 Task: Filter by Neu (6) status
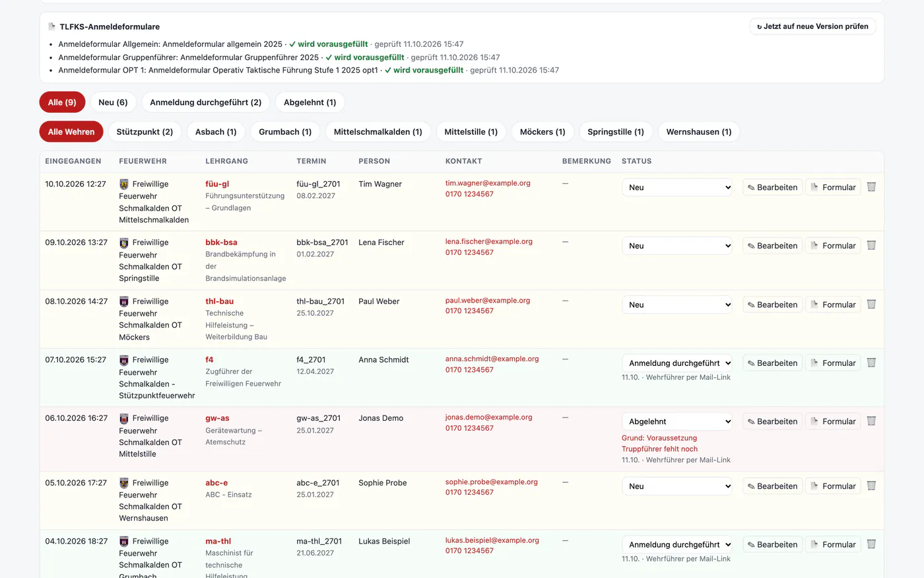(x=113, y=102)
